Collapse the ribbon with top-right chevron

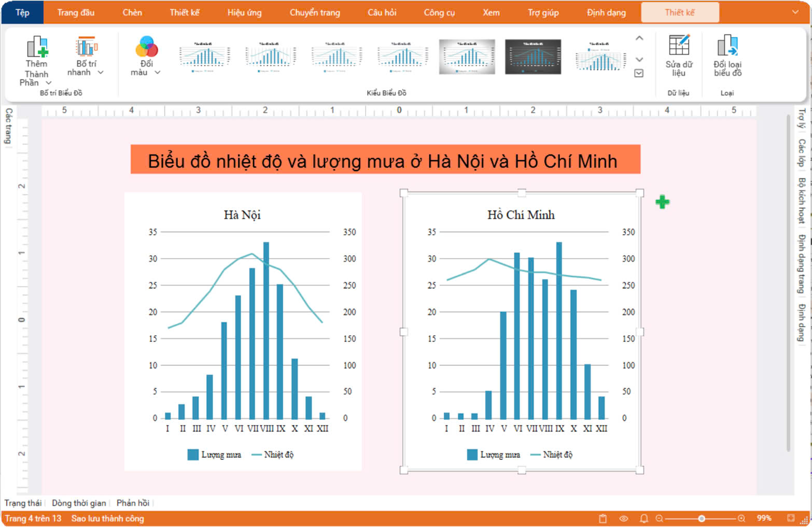[x=795, y=12]
